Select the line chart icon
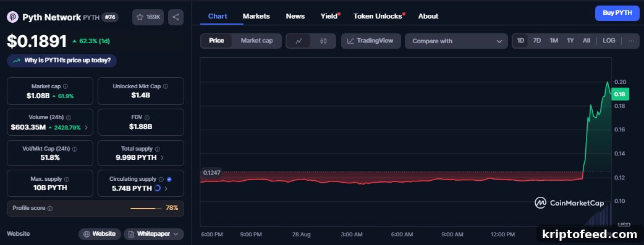 [299, 41]
